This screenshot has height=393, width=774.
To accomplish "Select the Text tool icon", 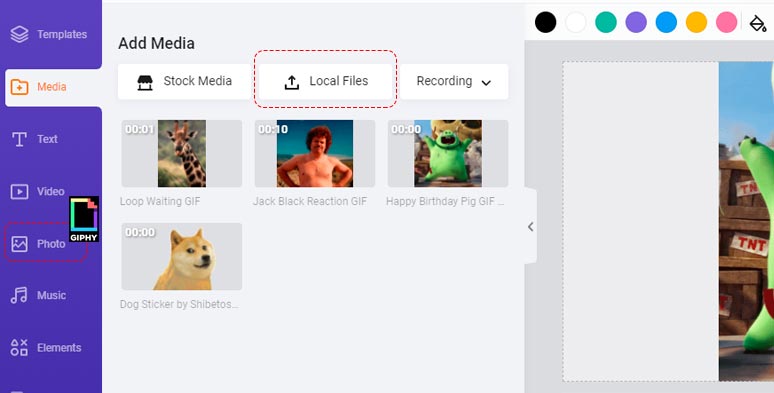I will pyautogui.click(x=19, y=139).
